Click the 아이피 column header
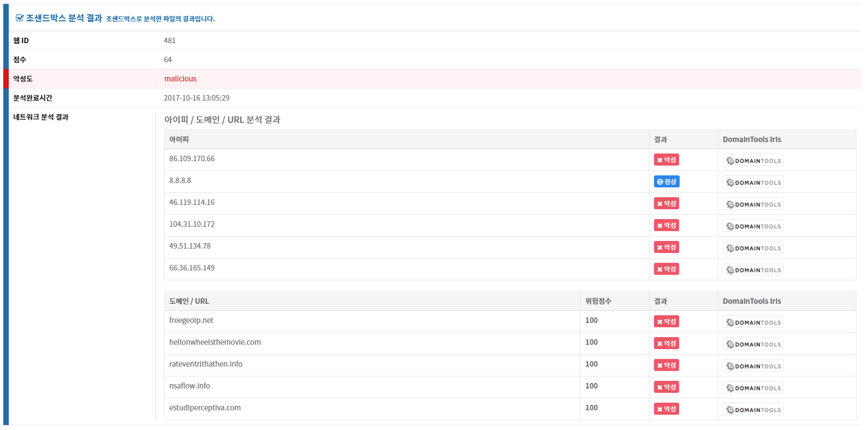 tap(179, 139)
